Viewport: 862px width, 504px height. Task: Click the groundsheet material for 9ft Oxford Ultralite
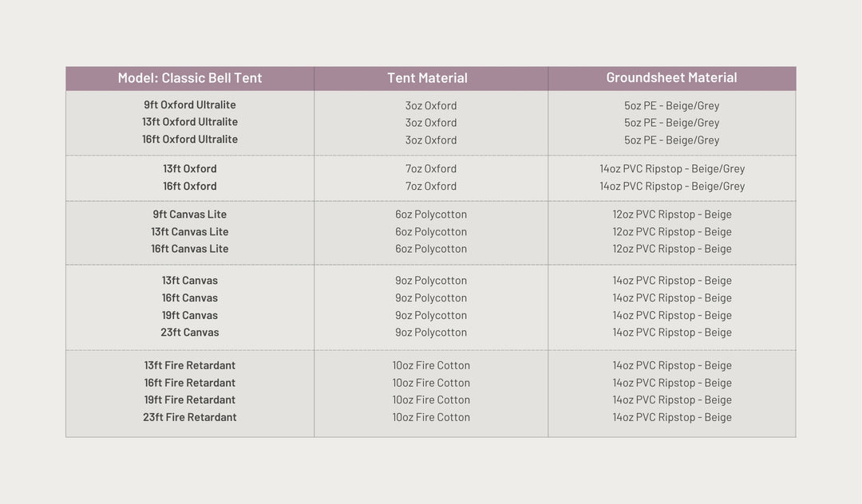(671, 105)
